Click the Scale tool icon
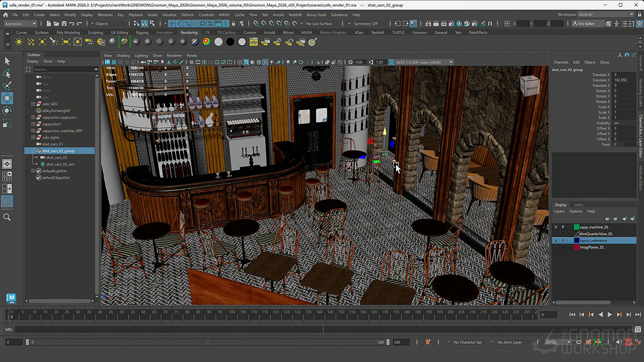644x362 pixels. (7, 123)
